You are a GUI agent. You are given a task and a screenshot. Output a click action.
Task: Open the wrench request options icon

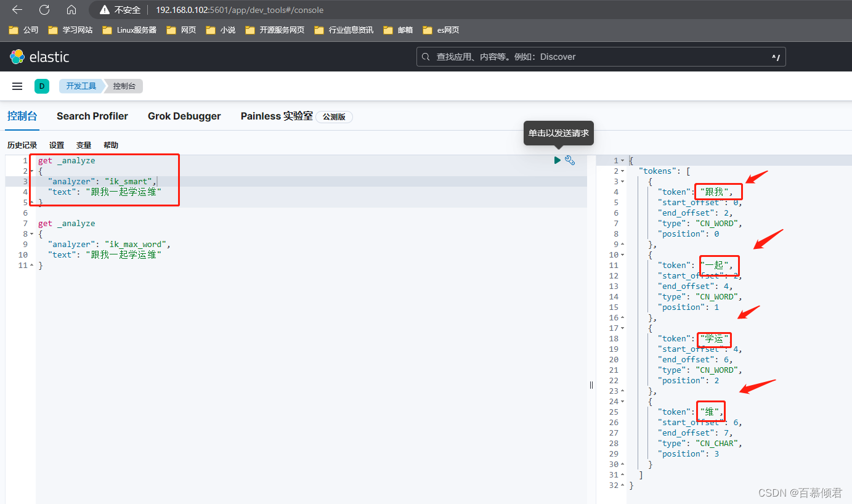570,160
